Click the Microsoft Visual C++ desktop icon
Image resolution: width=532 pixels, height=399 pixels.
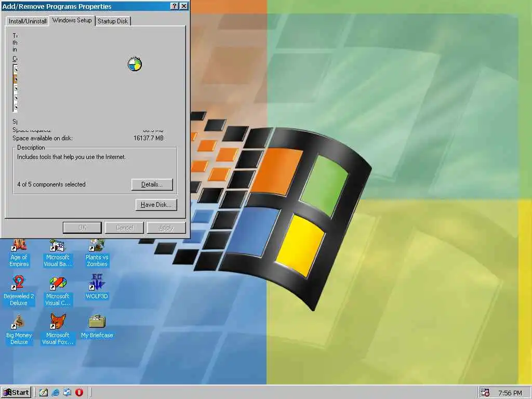tap(58, 291)
